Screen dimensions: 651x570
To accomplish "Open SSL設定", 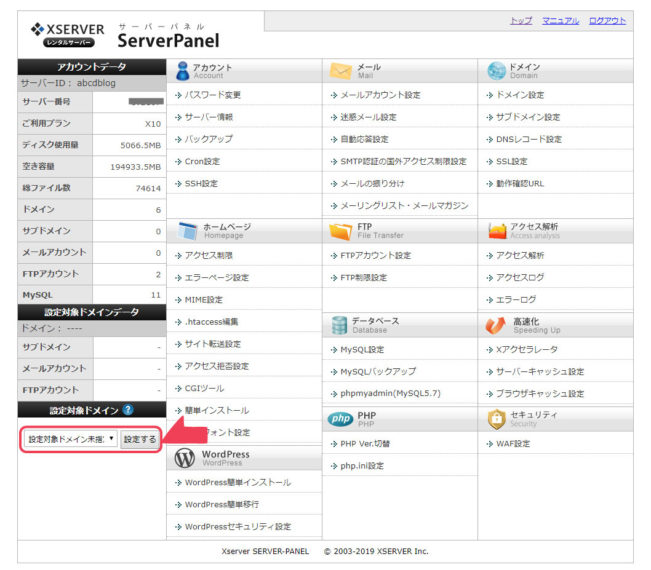I will tap(512, 161).
